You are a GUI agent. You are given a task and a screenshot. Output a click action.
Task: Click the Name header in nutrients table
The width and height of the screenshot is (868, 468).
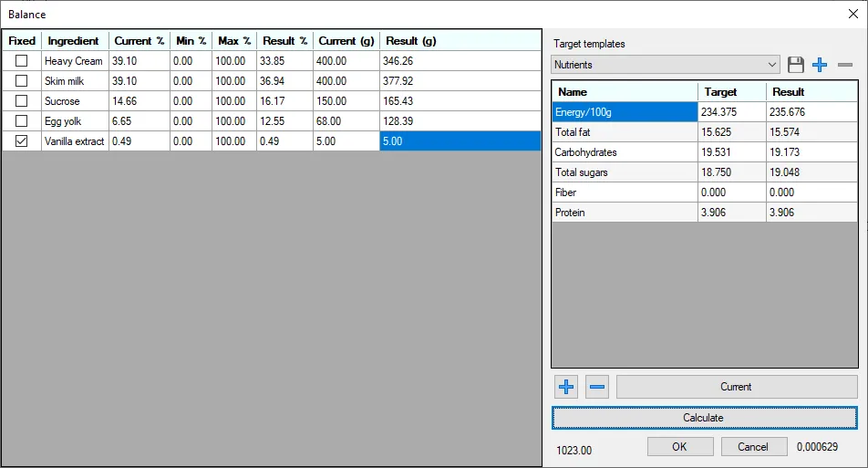[x=625, y=92]
